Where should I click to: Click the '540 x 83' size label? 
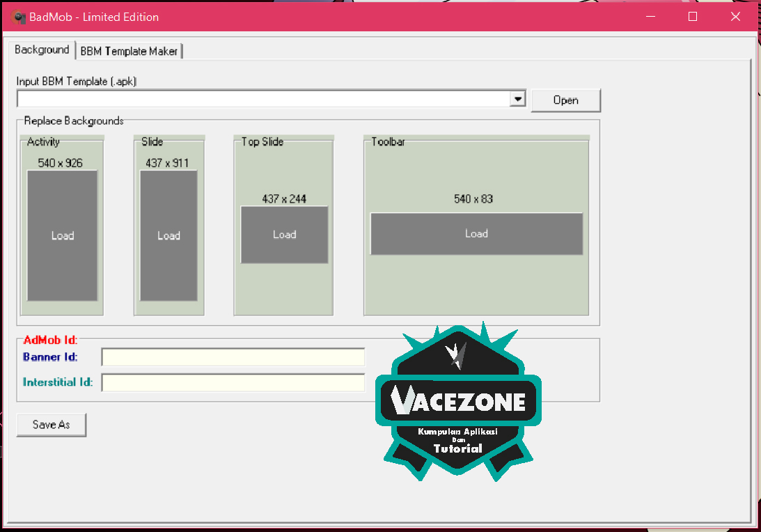(473, 199)
